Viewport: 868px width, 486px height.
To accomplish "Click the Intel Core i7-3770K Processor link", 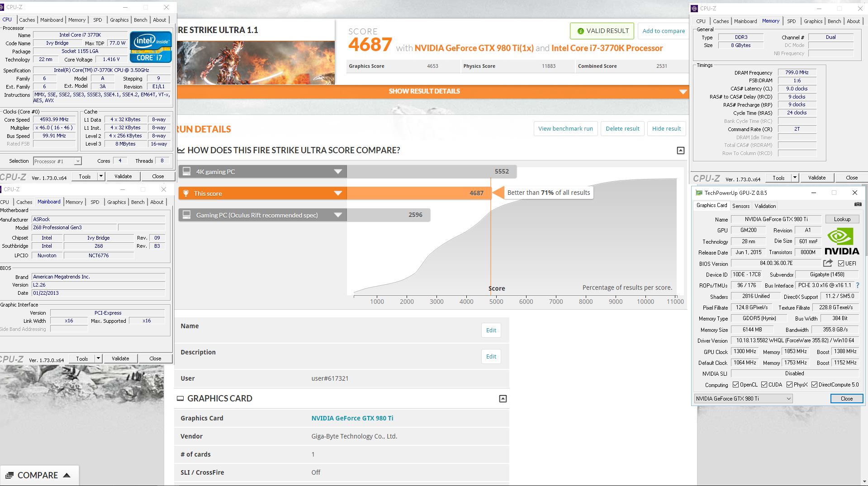I will 607,48.
